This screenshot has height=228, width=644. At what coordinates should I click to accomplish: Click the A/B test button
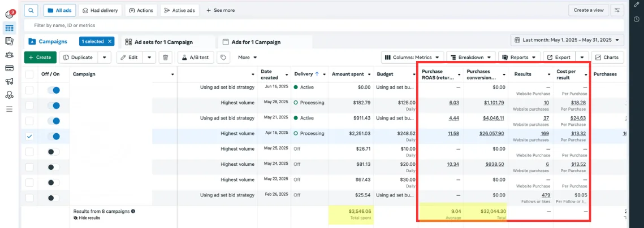click(x=196, y=58)
